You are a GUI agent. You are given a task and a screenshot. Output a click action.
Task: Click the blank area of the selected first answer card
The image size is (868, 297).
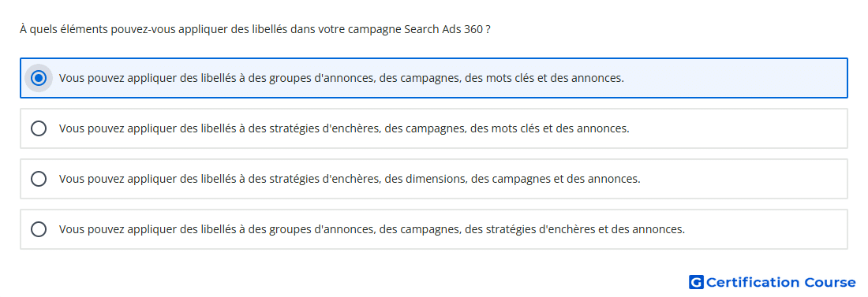[736, 78]
